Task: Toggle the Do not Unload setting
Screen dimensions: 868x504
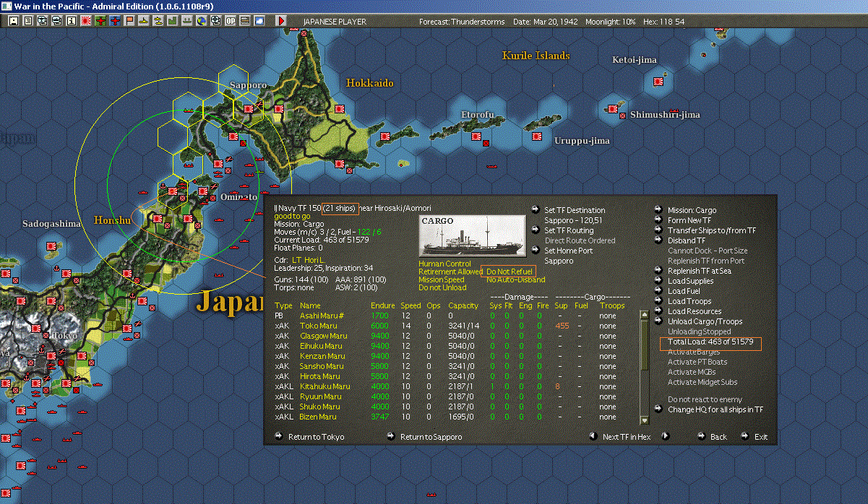Action: [x=442, y=287]
